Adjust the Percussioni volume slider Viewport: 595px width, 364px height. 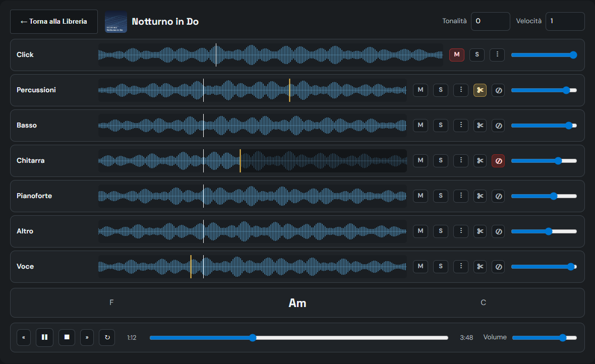pyautogui.click(x=544, y=90)
